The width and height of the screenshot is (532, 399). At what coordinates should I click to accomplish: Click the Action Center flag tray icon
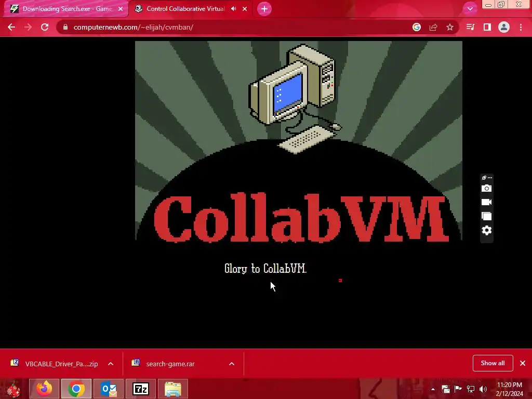click(x=458, y=389)
